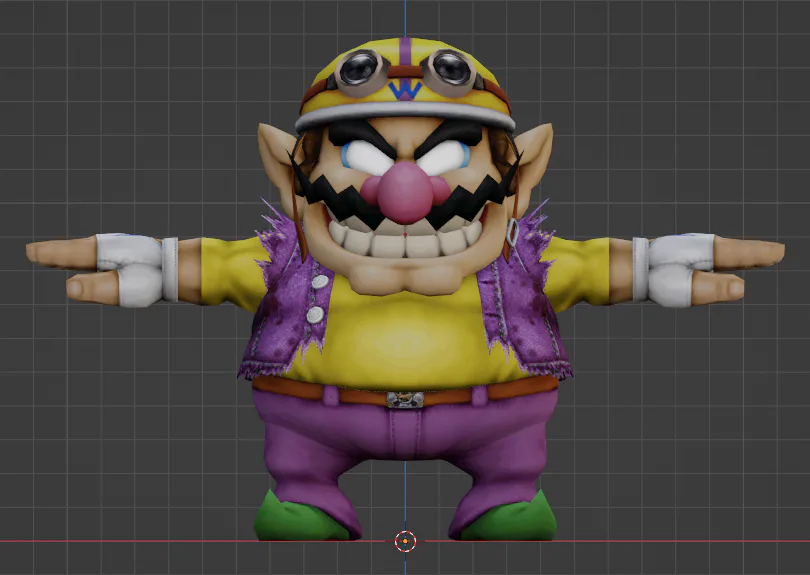Viewport: 810px width, 575px height.
Task: Click the 3D cursor at the origin
Action: 406,541
